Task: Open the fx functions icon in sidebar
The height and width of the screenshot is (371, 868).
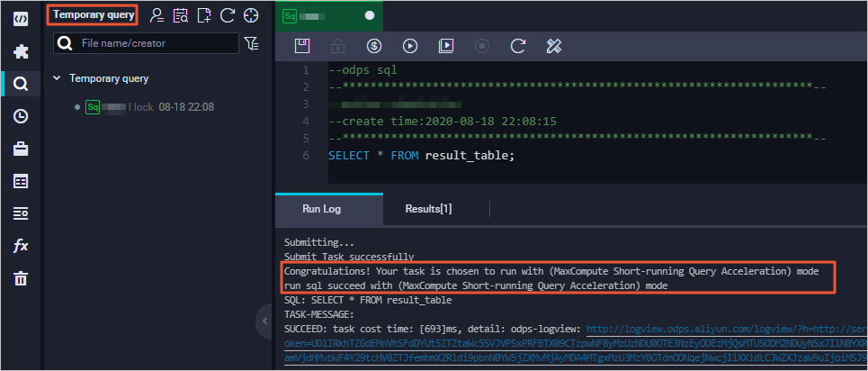Action: (x=21, y=246)
